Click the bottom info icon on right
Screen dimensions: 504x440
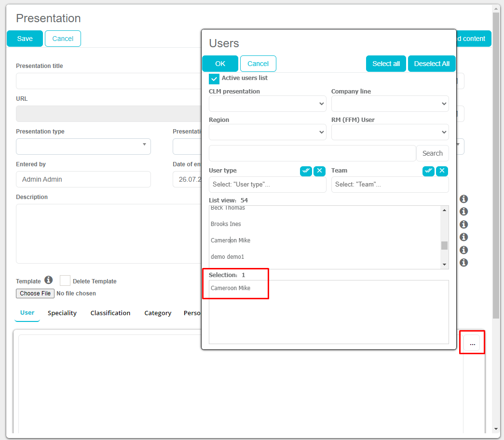(464, 263)
